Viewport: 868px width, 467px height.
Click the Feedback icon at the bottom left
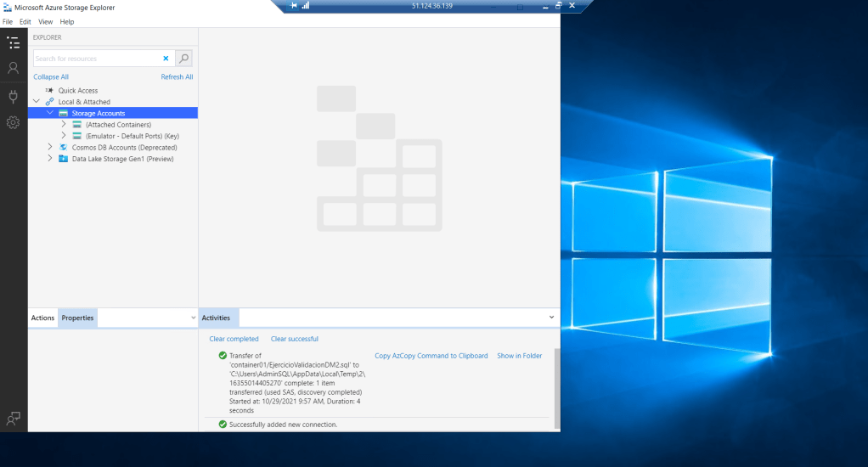(13, 418)
